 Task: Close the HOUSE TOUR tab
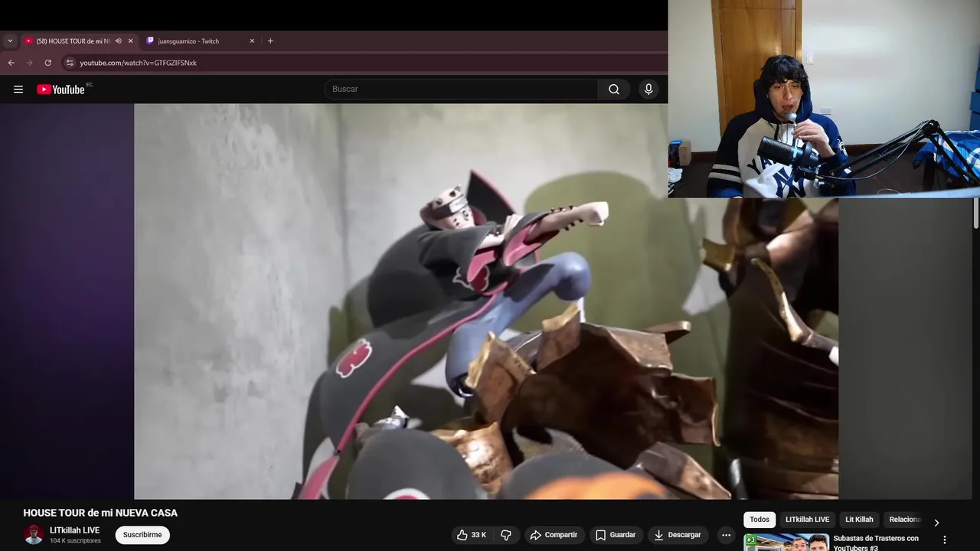pos(130,41)
